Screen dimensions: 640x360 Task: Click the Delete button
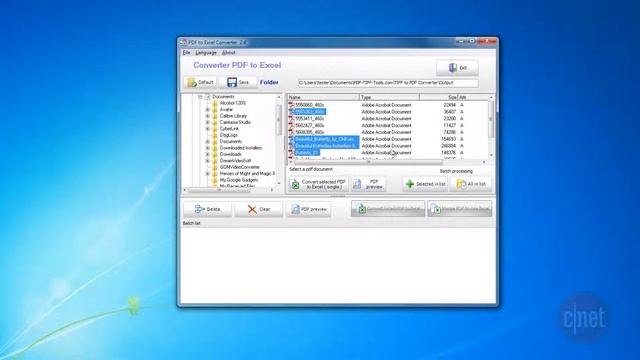click(208, 209)
